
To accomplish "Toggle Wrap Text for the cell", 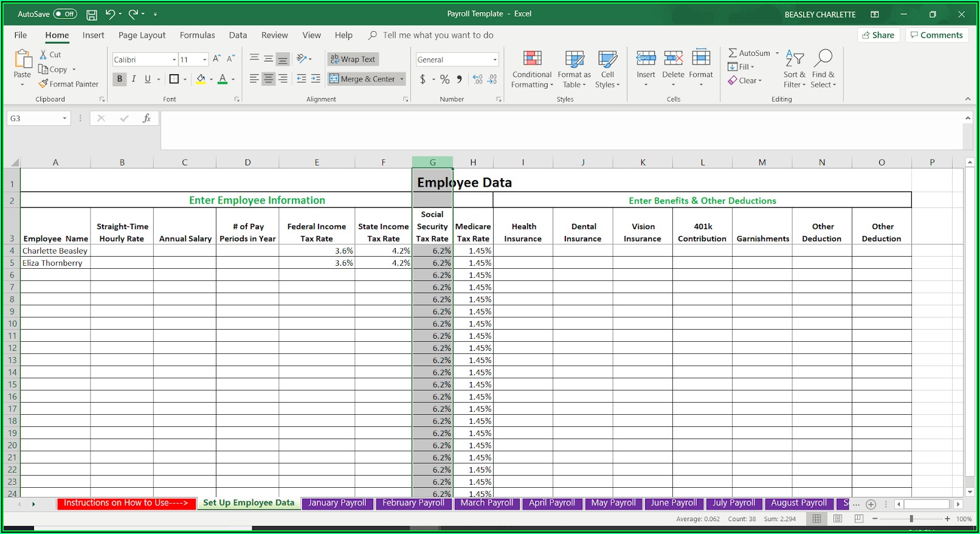I will point(353,59).
